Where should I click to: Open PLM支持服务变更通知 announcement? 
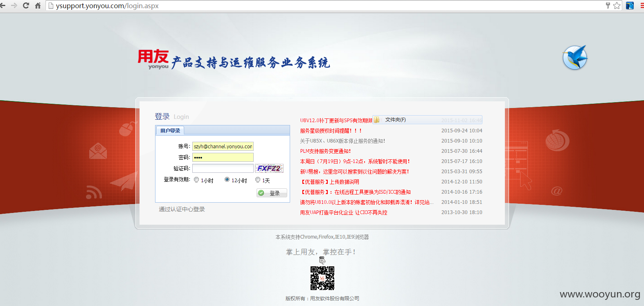[x=325, y=151]
